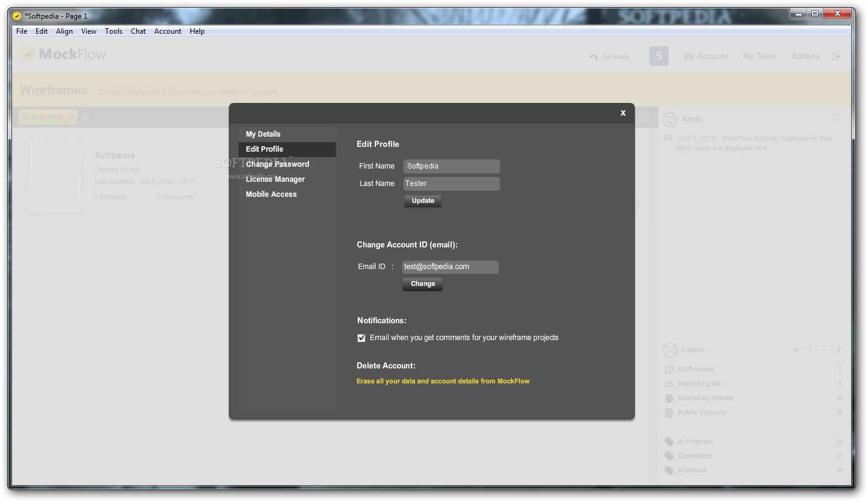Open the Align menu
Screen dimensions: 868x502
(x=64, y=31)
